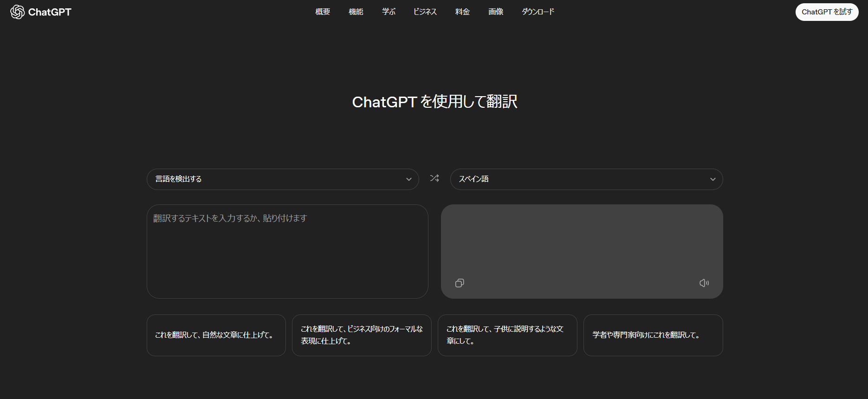This screenshot has height=399, width=868.
Task: Click the ChatGPT logo icon
Action: (18, 12)
